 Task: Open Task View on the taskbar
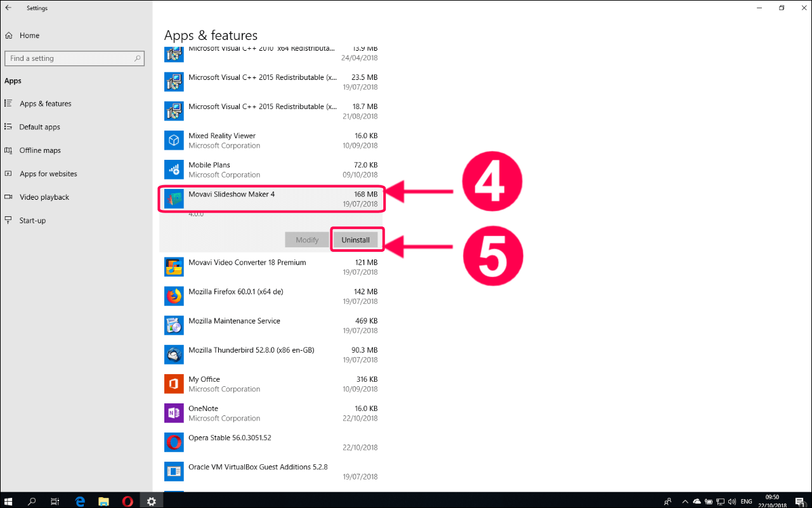(x=55, y=501)
